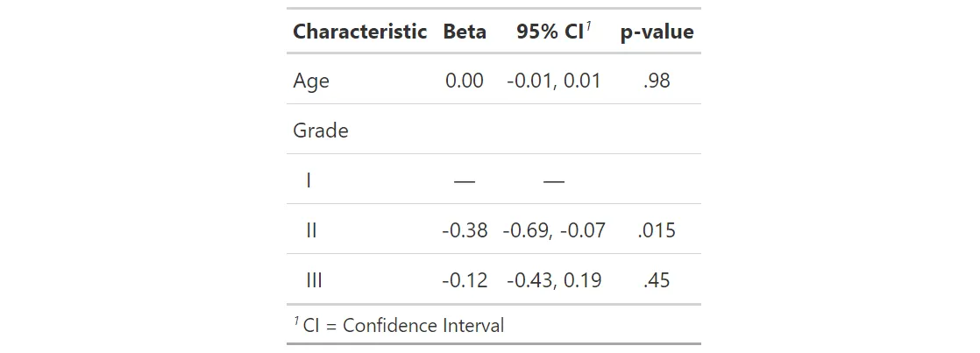This screenshot has width=980, height=353.
Task: Select the Grade III row label
Action: pos(314,281)
